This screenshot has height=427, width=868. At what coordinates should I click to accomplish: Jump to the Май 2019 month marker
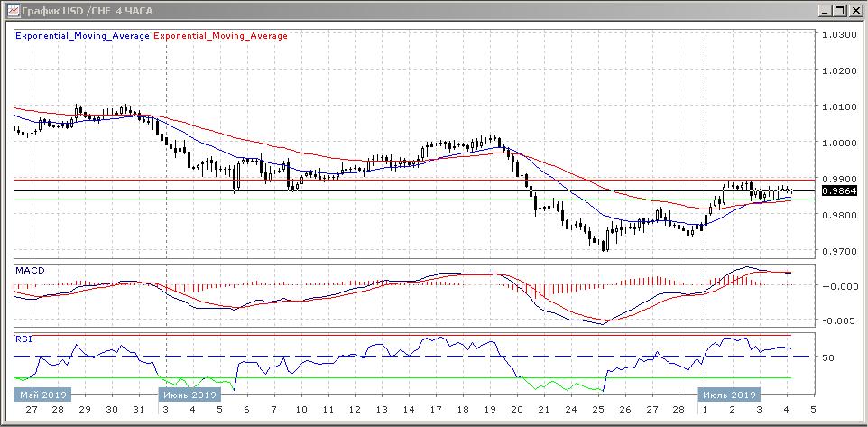[x=42, y=395]
